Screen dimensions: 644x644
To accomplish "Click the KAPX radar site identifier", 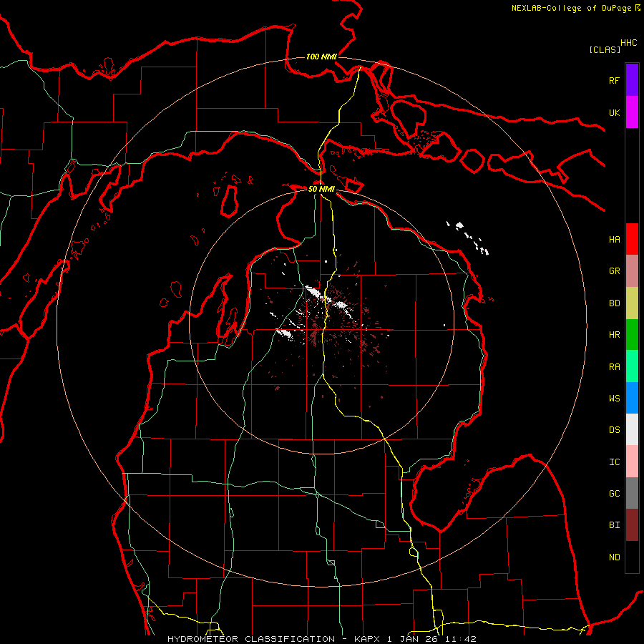I will click(367, 639).
